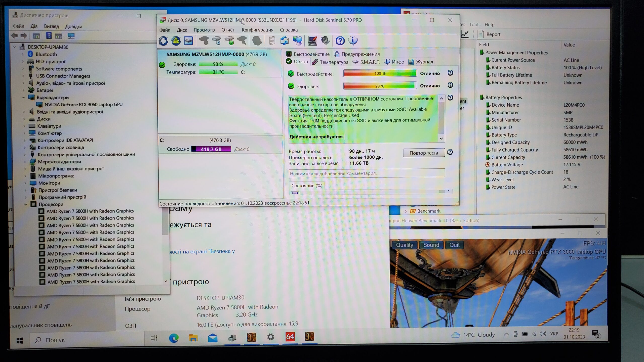Click the status text box scroll down arrow

[x=441, y=139]
